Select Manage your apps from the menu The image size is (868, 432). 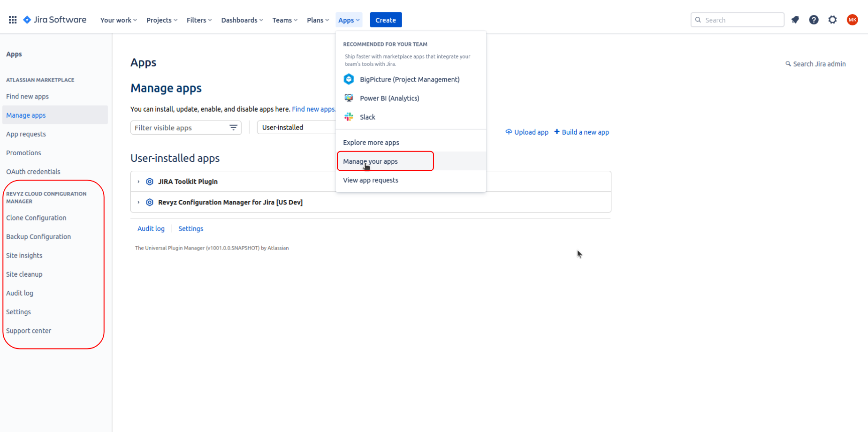pyautogui.click(x=370, y=161)
